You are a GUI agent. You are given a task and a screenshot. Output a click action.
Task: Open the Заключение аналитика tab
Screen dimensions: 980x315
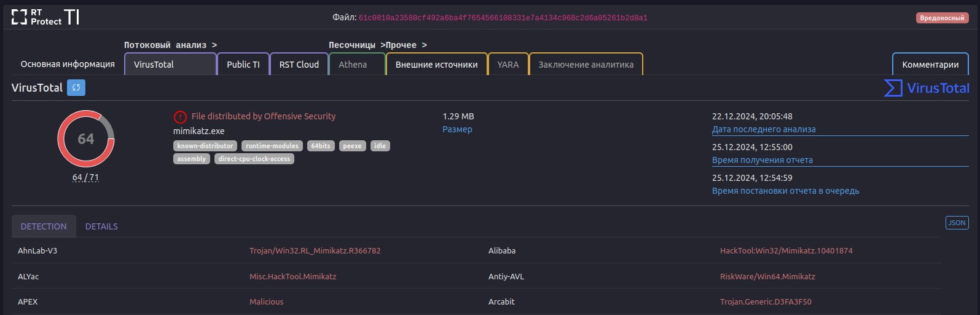pos(586,65)
